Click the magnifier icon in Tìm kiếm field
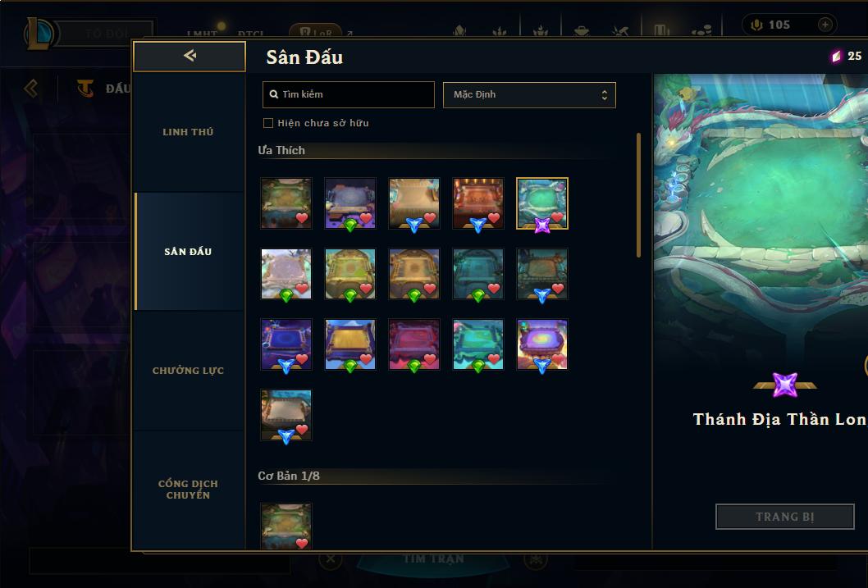 (273, 94)
